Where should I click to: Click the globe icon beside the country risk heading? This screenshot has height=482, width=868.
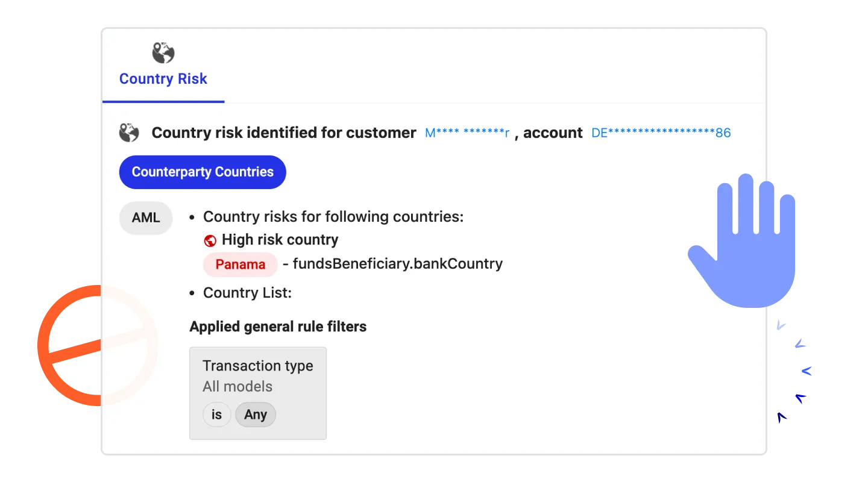tap(129, 133)
